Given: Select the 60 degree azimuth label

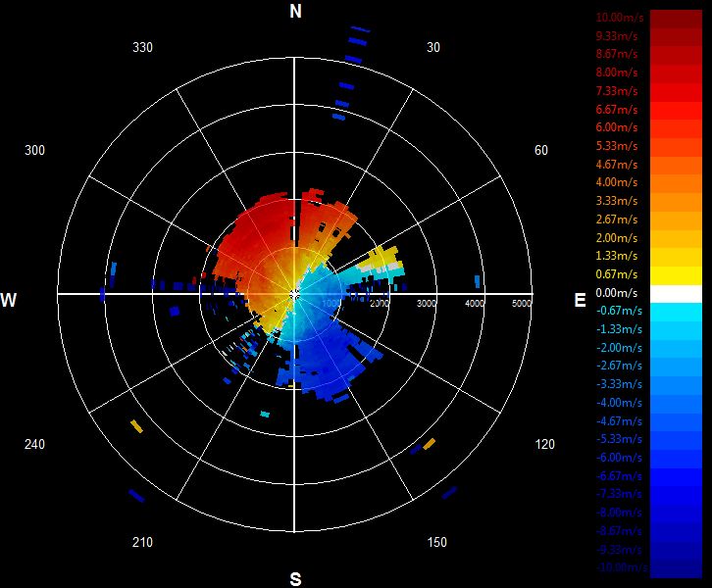Looking at the screenshot, I should [x=540, y=150].
